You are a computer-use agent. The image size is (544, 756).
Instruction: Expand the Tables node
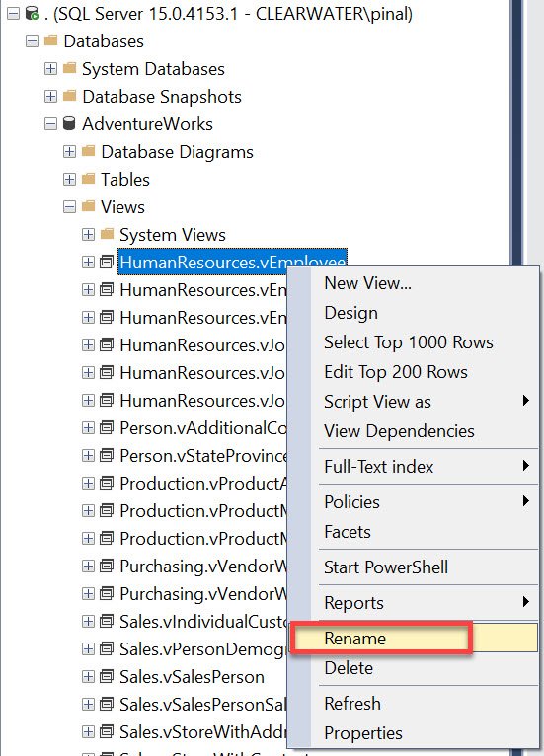coord(69,179)
